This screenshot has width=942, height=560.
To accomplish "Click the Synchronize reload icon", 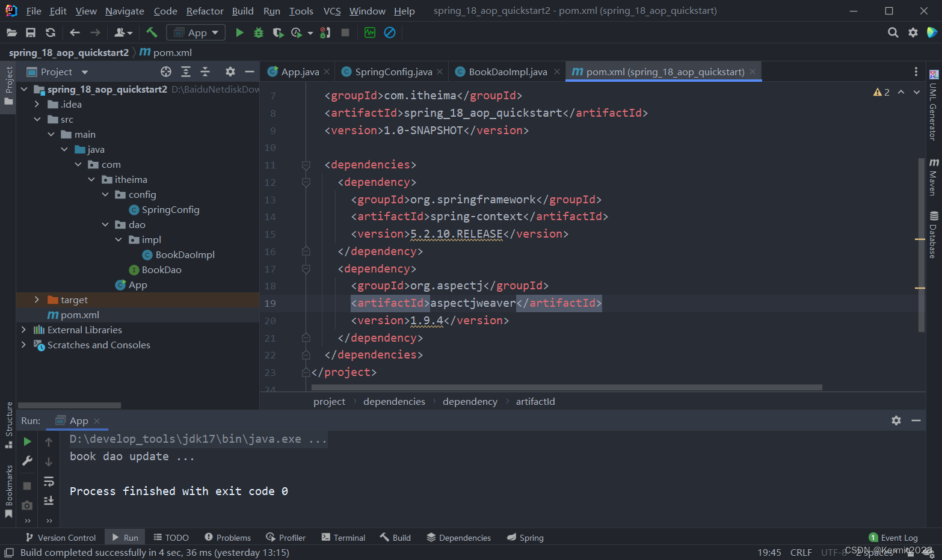I will [51, 32].
